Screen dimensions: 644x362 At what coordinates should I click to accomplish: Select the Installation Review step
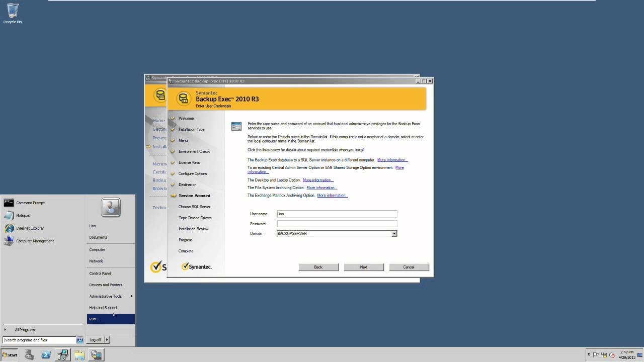(193, 229)
